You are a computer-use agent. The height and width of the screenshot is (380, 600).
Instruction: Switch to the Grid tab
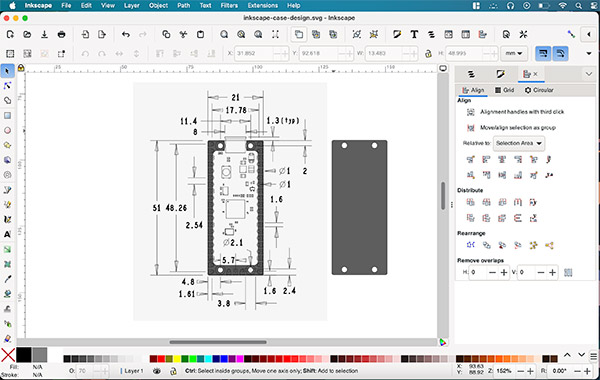pos(504,90)
